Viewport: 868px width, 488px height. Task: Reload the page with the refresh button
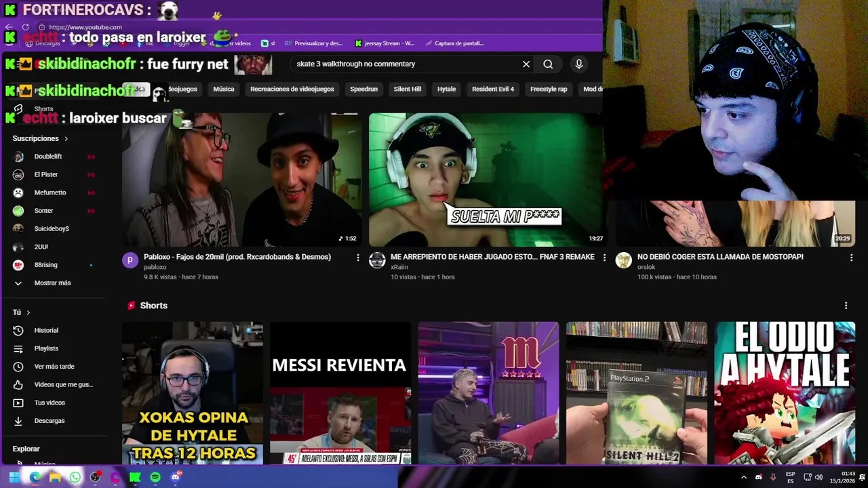click(x=25, y=27)
